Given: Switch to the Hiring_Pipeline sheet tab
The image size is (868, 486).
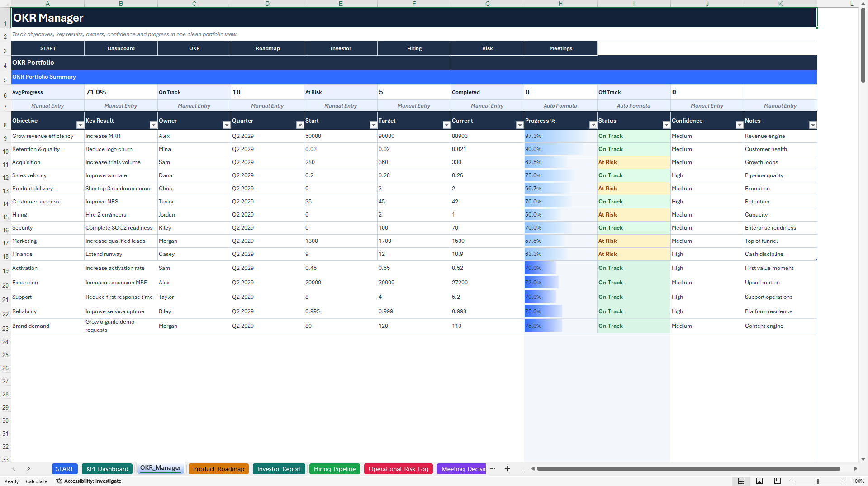Looking at the screenshot, I should tap(335, 469).
